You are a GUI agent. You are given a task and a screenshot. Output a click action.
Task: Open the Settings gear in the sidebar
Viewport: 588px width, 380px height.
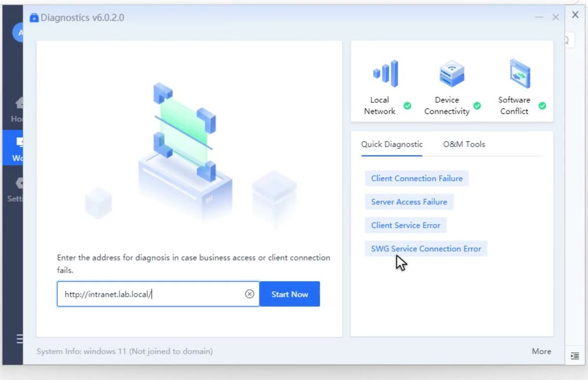pos(19,183)
